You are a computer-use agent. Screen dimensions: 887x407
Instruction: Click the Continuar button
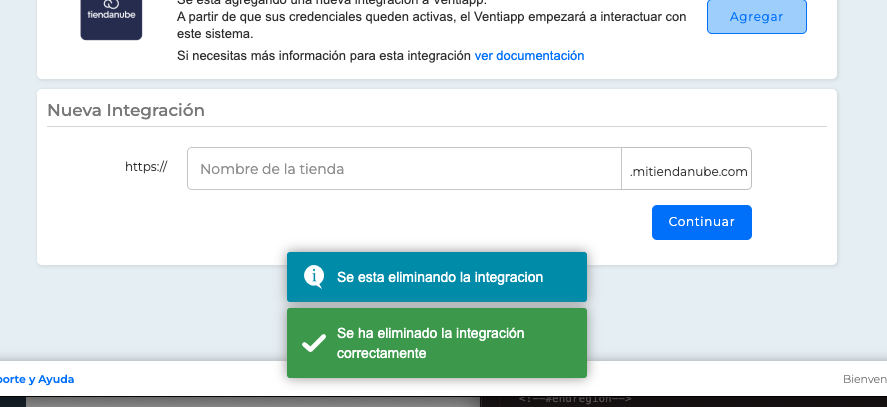[701, 222]
